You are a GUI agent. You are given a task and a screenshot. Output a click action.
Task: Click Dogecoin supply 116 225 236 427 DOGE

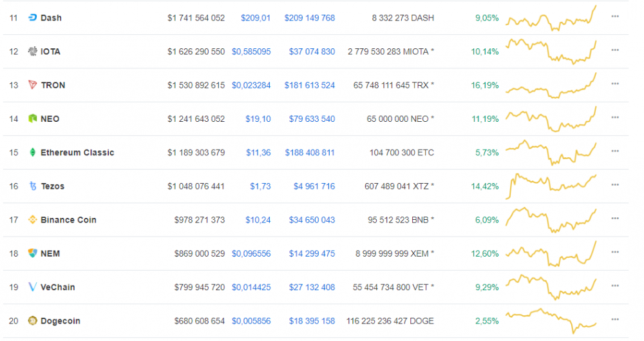point(390,321)
